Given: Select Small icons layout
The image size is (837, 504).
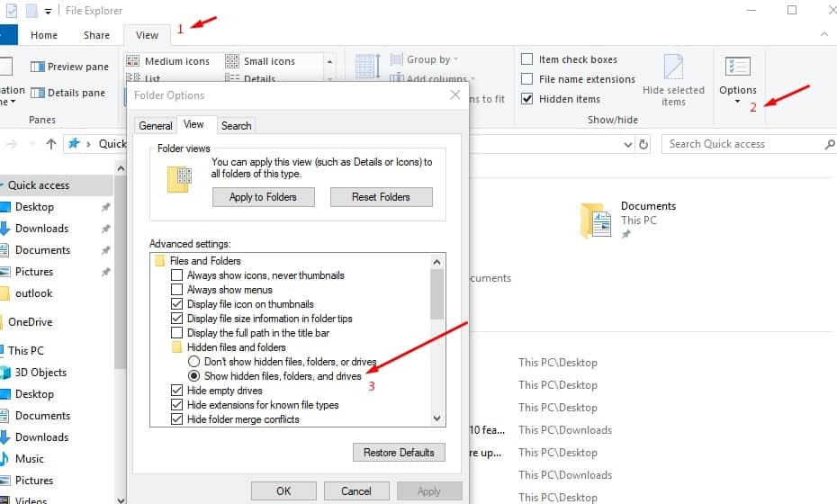Looking at the screenshot, I should pyautogui.click(x=260, y=61).
